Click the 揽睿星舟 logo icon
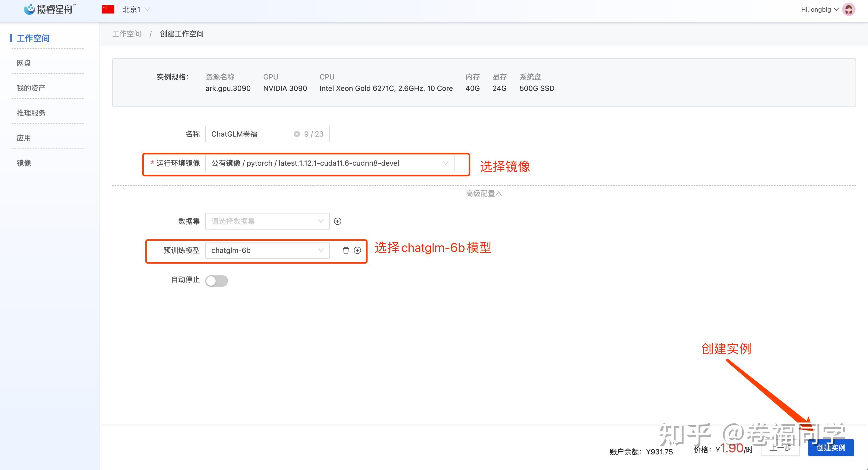This screenshot has height=470, width=868. (30, 9)
